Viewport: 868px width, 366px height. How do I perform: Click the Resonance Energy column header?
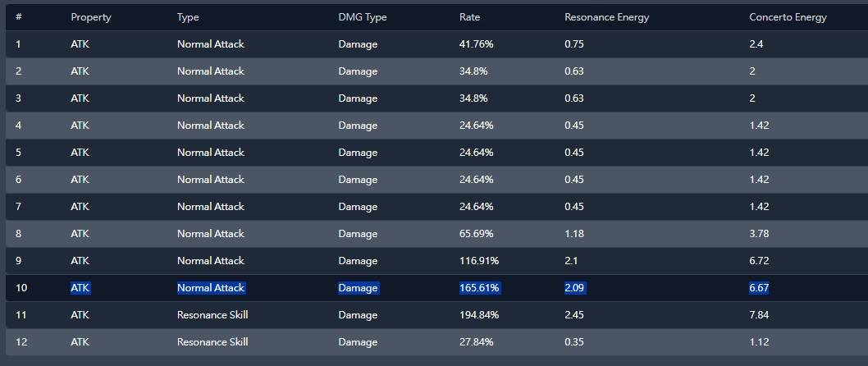[x=606, y=17]
